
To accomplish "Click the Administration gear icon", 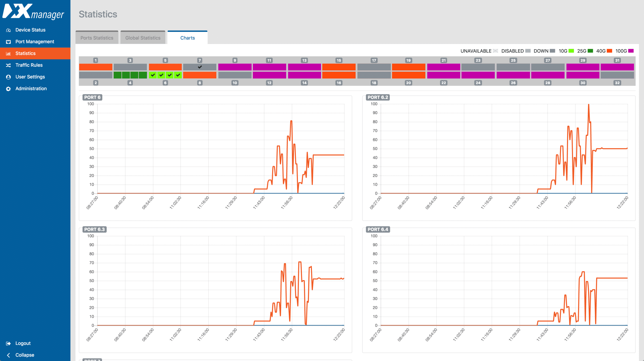I will point(8,89).
